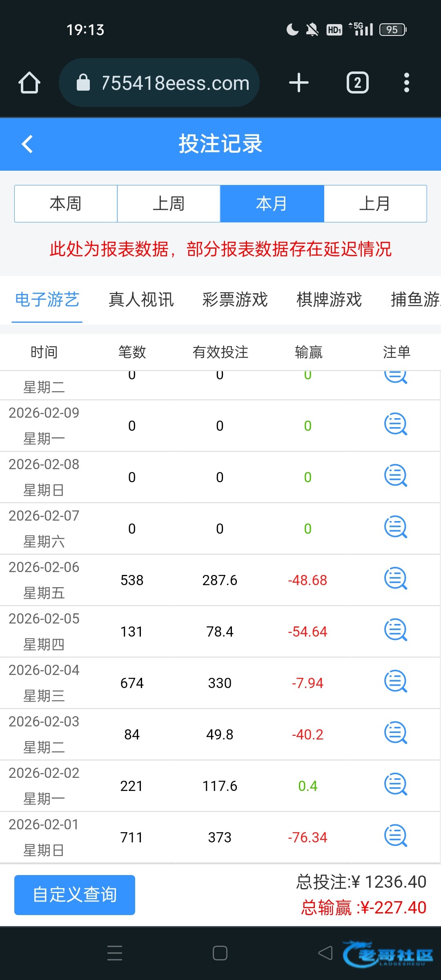Go back using the header back arrow

[27, 144]
